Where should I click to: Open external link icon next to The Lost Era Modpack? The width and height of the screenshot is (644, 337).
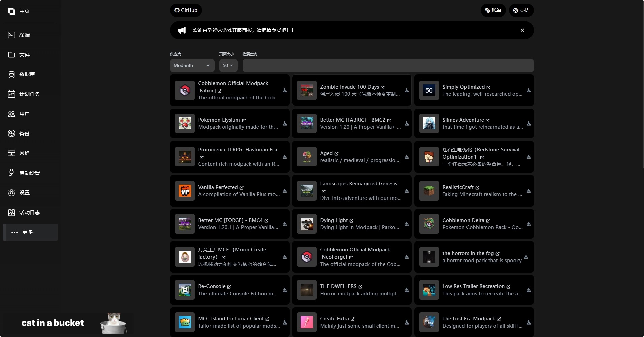tap(499, 319)
